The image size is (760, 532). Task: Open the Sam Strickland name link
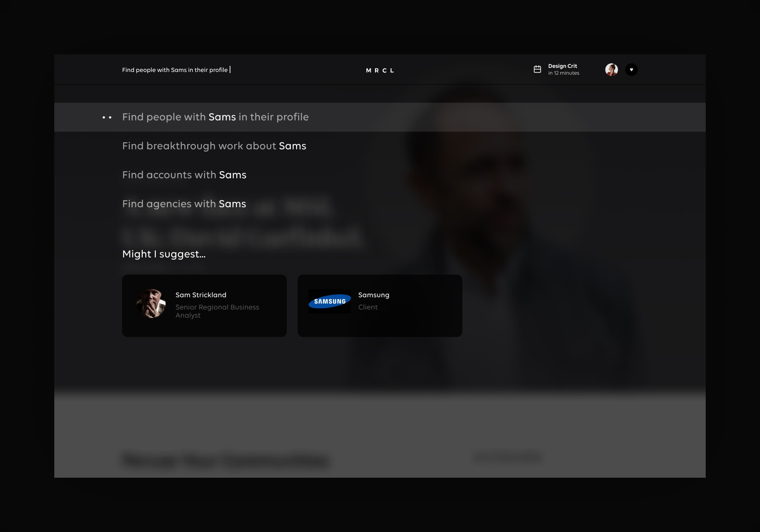(201, 295)
